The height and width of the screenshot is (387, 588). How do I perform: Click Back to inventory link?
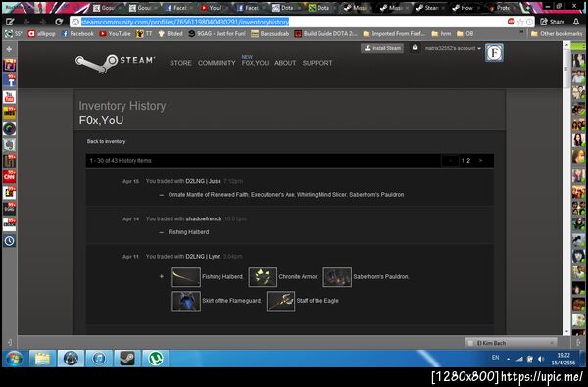[106, 141]
